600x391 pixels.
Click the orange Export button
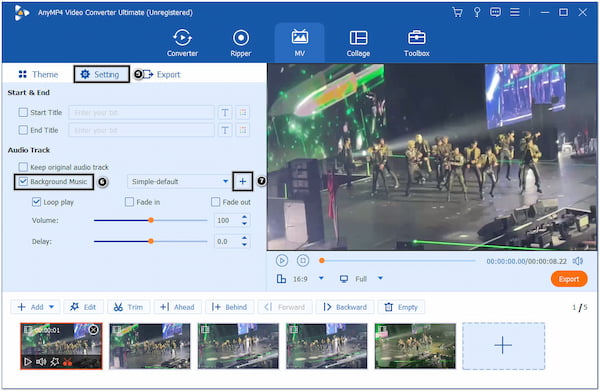pyautogui.click(x=569, y=279)
